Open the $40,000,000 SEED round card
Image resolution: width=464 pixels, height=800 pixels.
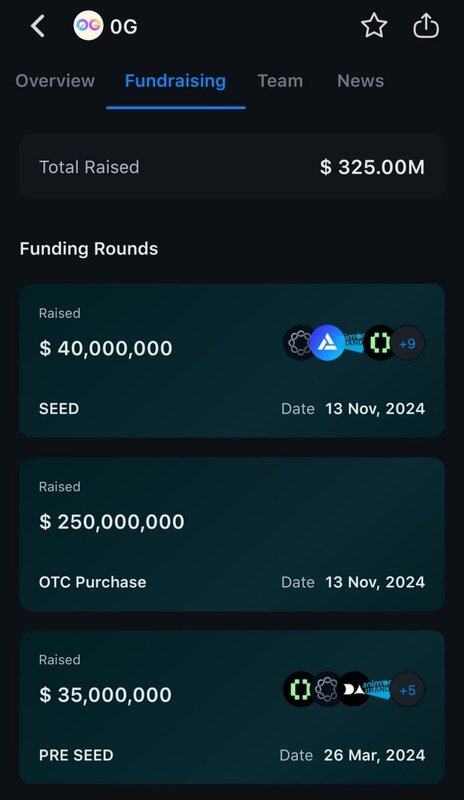pos(232,361)
